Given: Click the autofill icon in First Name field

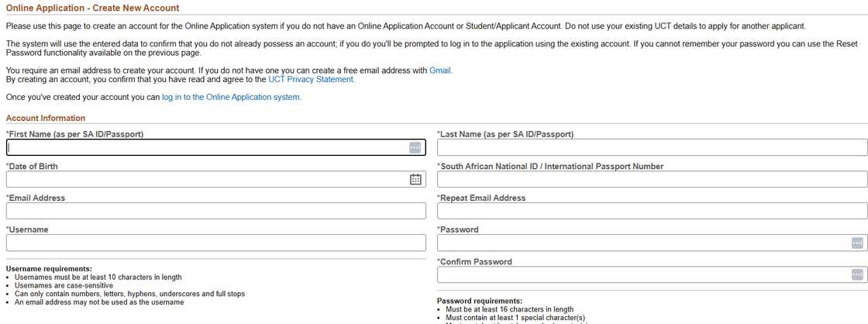Looking at the screenshot, I should click(x=415, y=147).
